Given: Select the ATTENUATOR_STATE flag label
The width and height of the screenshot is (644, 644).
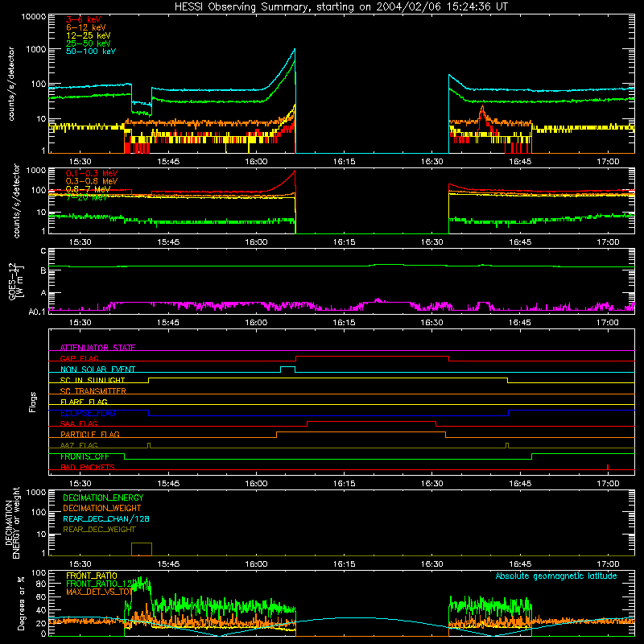Looking at the screenshot, I should [97, 348].
